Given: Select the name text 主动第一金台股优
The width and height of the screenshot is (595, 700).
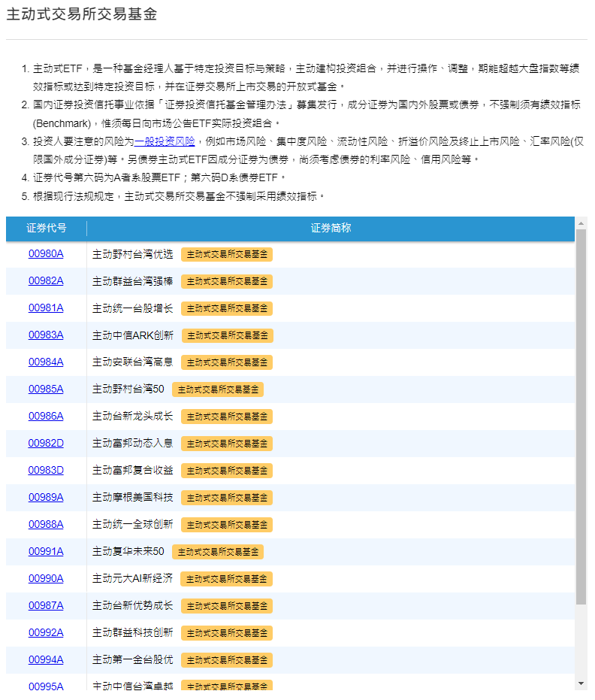Looking at the screenshot, I should [132, 660].
